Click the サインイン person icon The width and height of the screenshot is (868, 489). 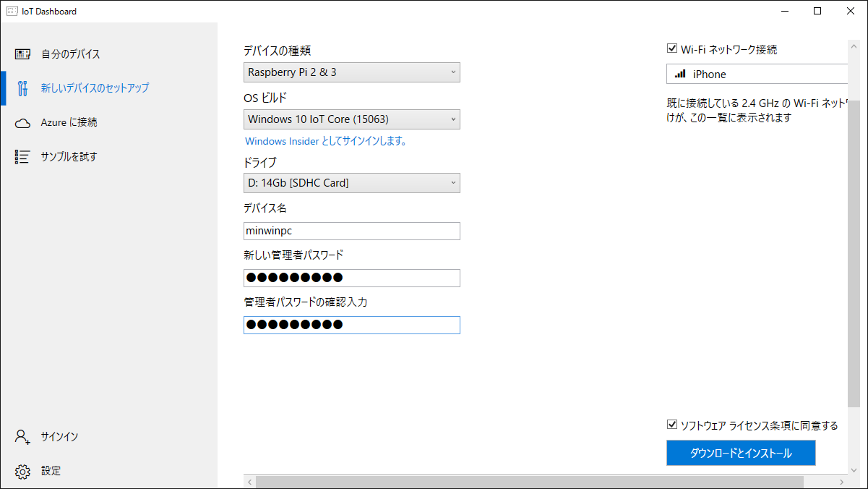click(22, 437)
